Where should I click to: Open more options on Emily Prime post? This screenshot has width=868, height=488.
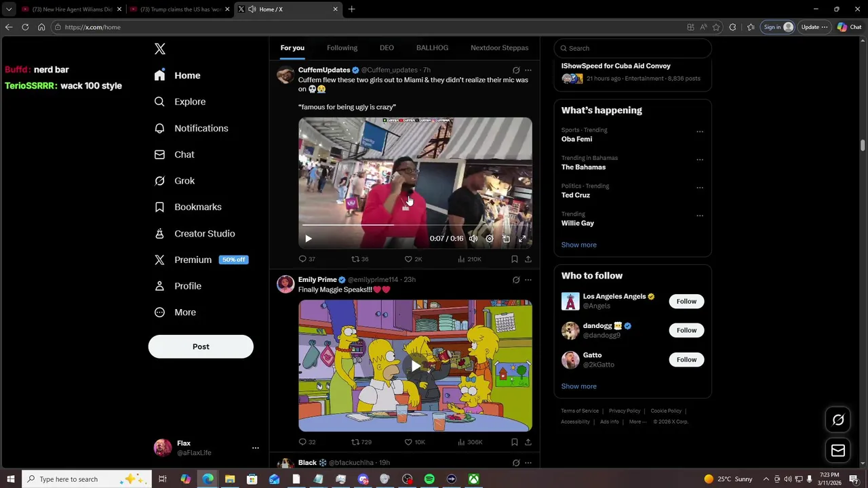(528, 279)
